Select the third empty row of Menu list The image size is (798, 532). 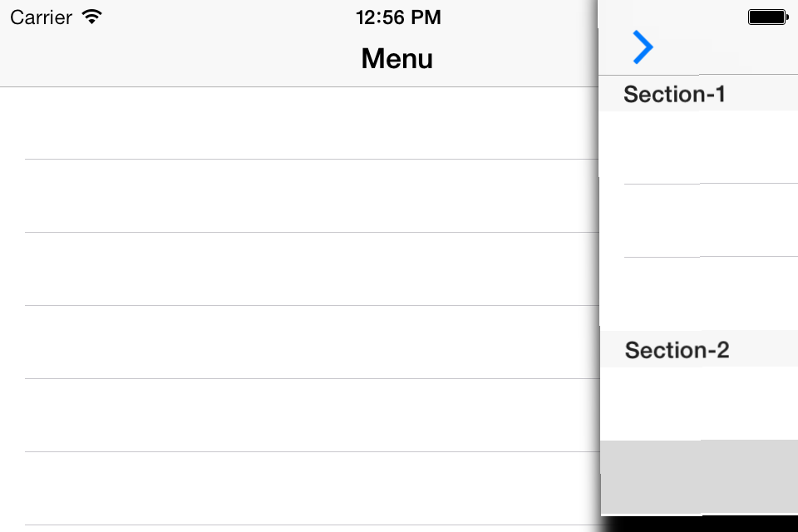pos(299,269)
